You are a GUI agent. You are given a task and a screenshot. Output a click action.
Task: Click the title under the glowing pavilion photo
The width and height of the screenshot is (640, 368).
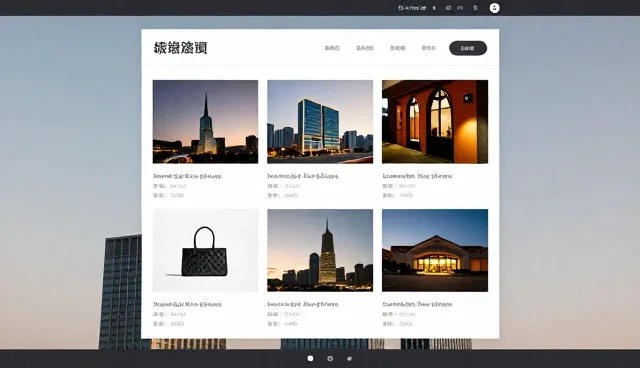417,304
